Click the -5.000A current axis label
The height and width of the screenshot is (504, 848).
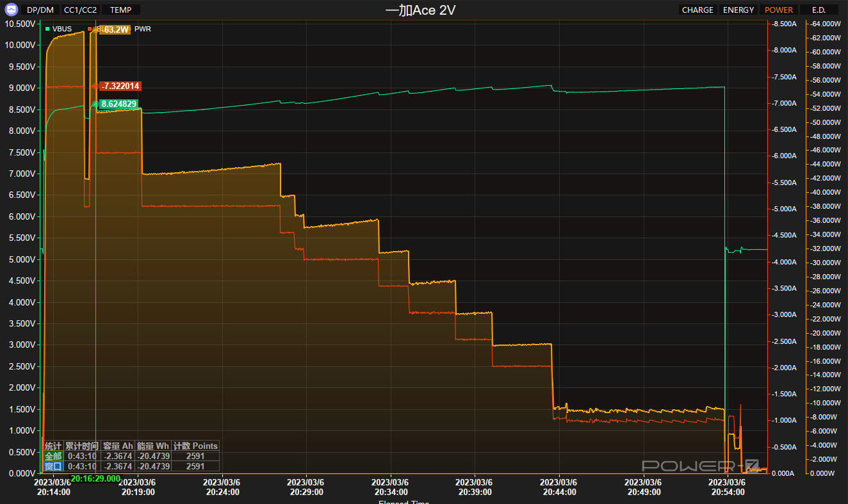(x=785, y=209)
